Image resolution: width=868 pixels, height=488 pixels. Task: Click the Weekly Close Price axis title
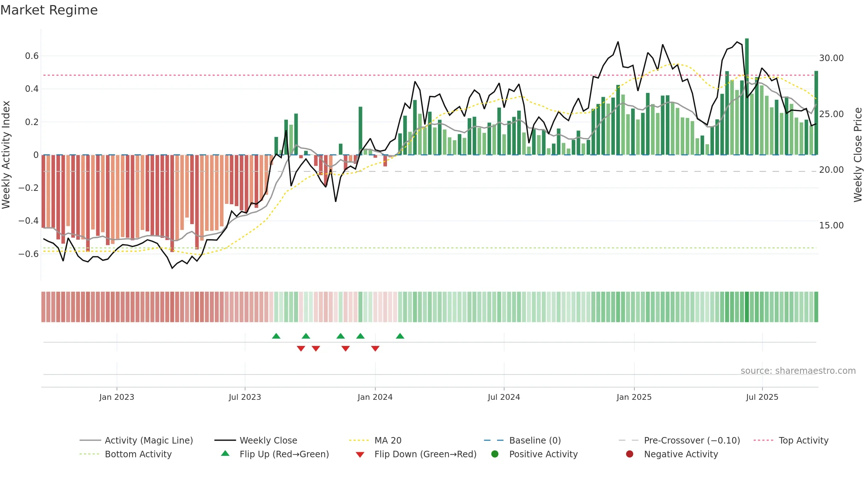[858, 155]
